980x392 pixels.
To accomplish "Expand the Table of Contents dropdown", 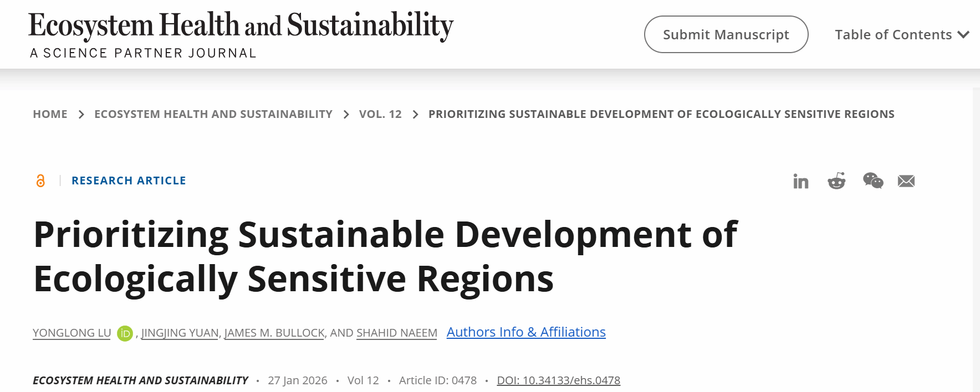I will pos(893,35).
